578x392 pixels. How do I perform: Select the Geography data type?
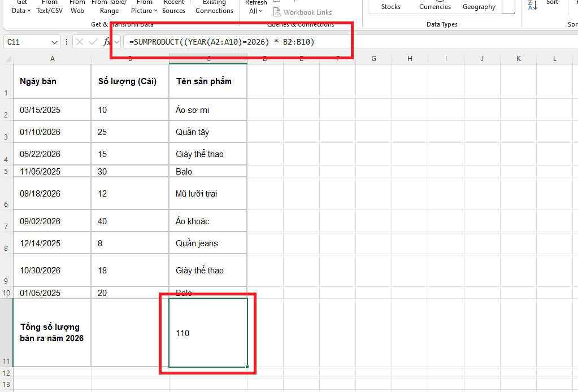click(479, 7)
